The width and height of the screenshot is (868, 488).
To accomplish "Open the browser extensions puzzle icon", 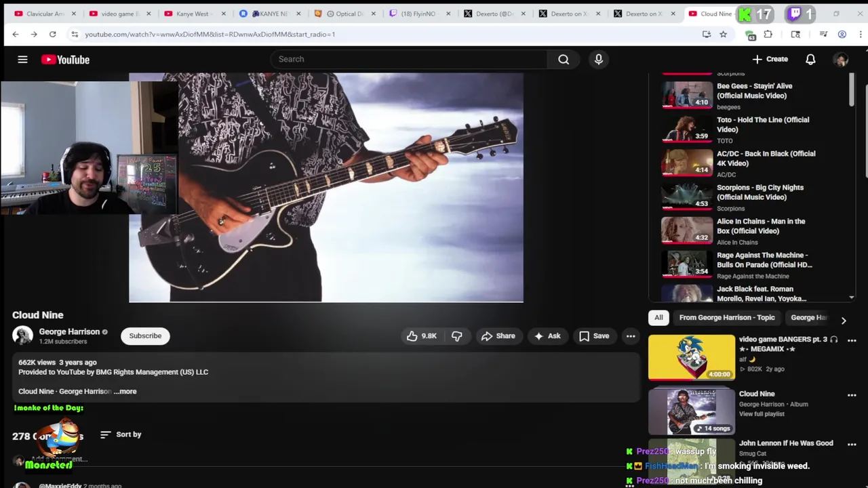I will pyautogui.click(x=768, y=34).
